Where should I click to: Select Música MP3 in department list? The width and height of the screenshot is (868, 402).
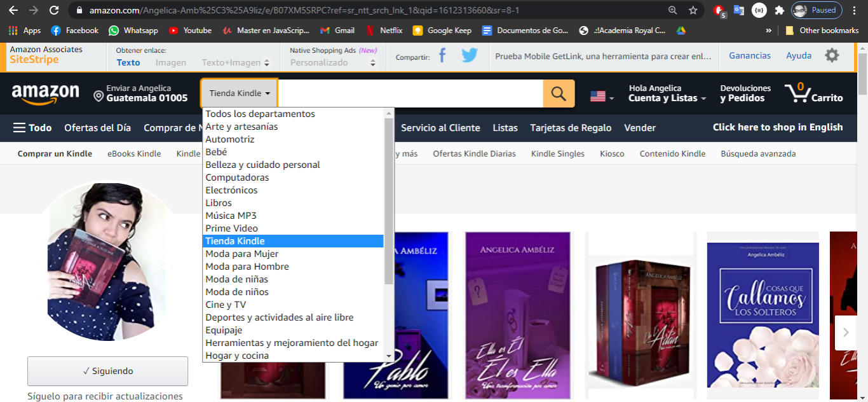[293, 216]
